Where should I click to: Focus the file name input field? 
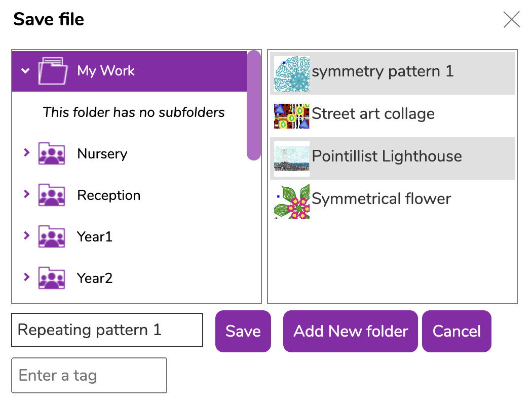click(x=107, y=330)
